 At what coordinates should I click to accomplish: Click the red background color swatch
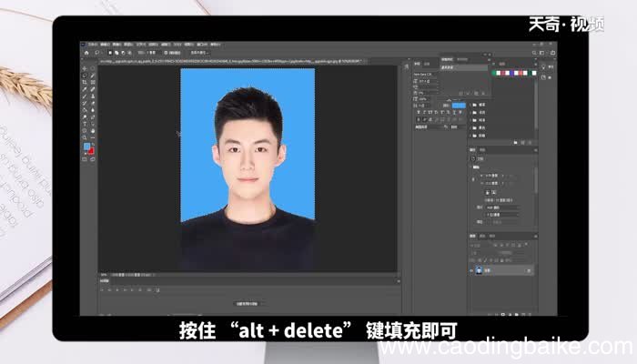91,151
